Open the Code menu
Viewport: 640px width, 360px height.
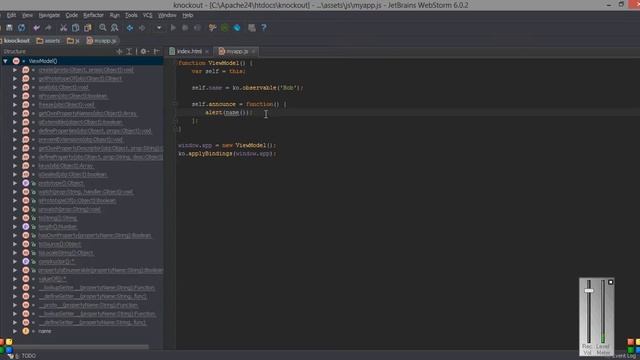[71, 15]
